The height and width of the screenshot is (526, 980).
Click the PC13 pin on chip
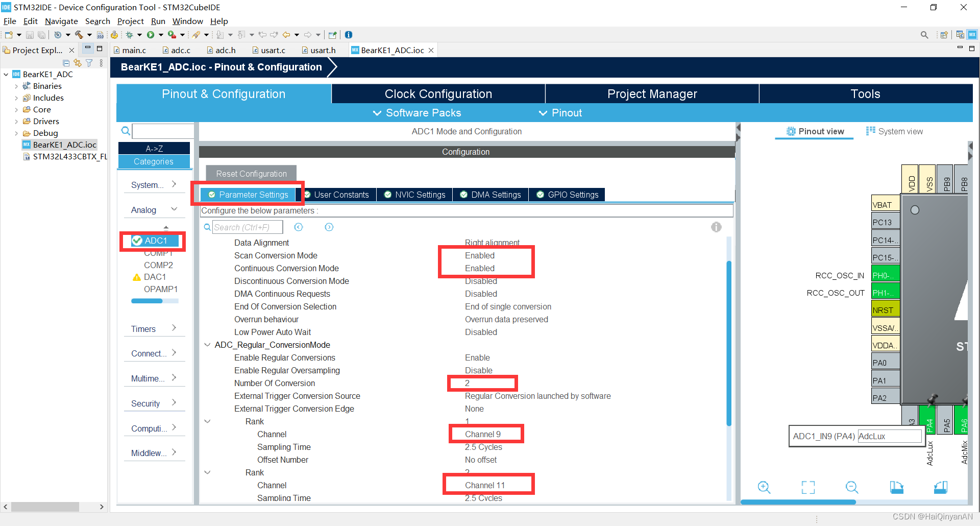click(x=885, y=222)
